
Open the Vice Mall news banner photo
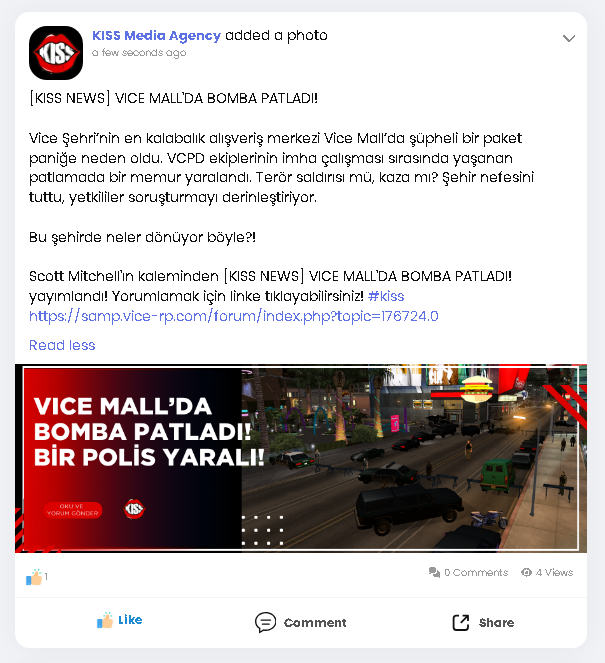point(301,458)
